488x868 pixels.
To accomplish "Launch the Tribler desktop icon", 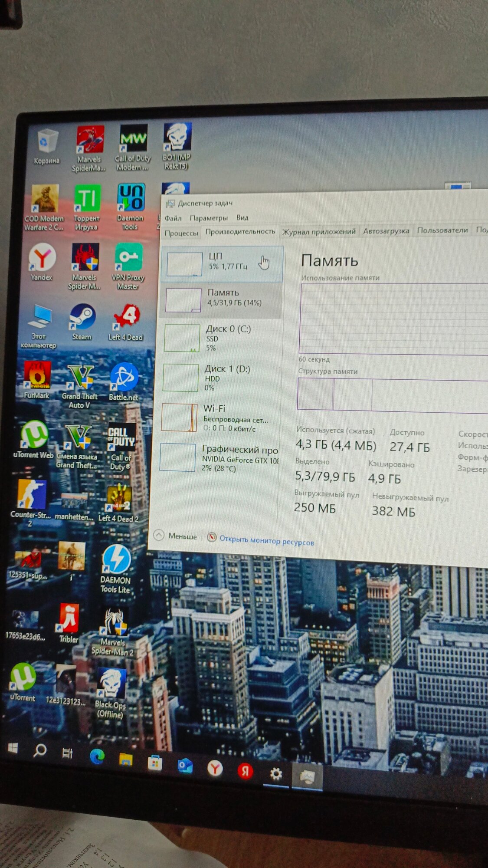I will 69,623.
